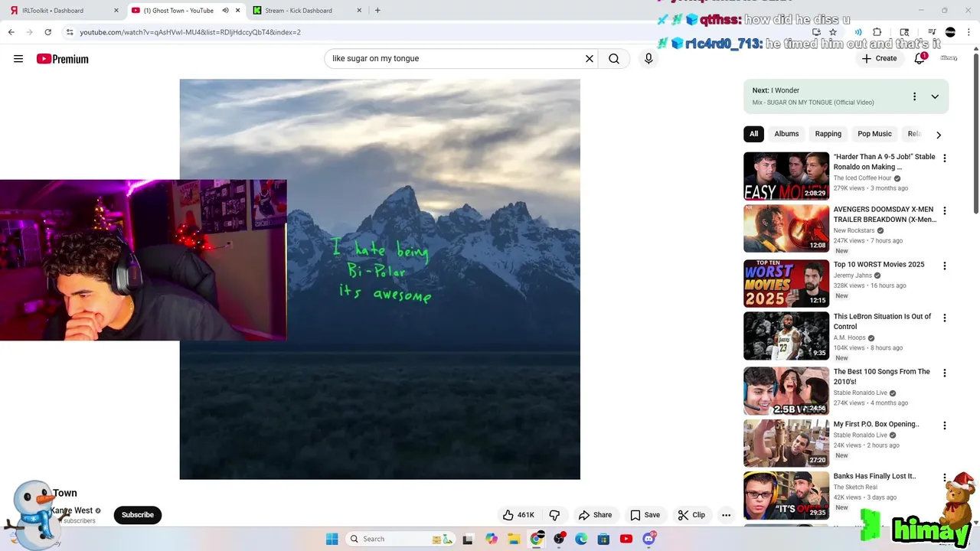980x551 pixels.
Task: Reload the YouTube page
Action: tap(47, 32)
